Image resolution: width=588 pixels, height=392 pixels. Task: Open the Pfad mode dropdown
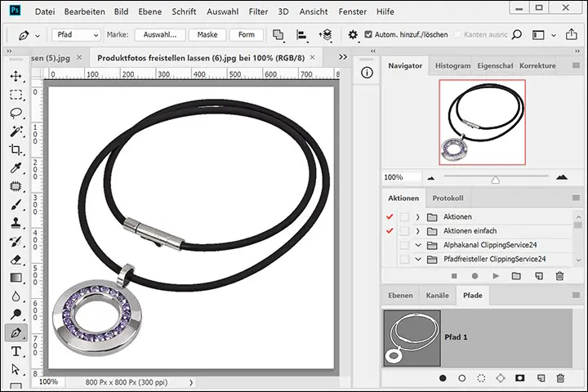(x=76, y=35)
